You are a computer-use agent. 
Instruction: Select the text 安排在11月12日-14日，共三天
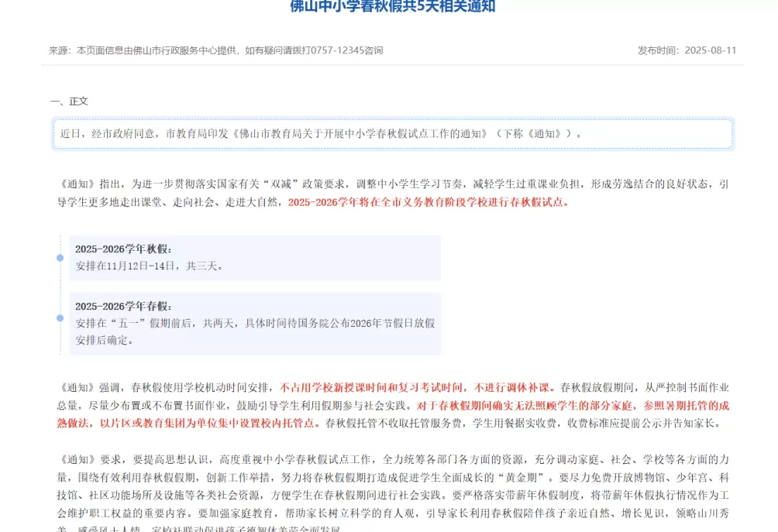pyautogui.click(x=148, y=266)
